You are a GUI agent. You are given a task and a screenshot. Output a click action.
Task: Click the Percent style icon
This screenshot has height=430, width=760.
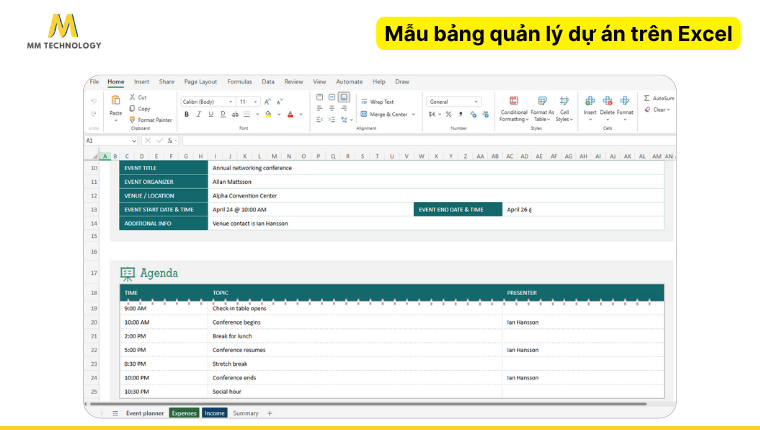[448, 114]
